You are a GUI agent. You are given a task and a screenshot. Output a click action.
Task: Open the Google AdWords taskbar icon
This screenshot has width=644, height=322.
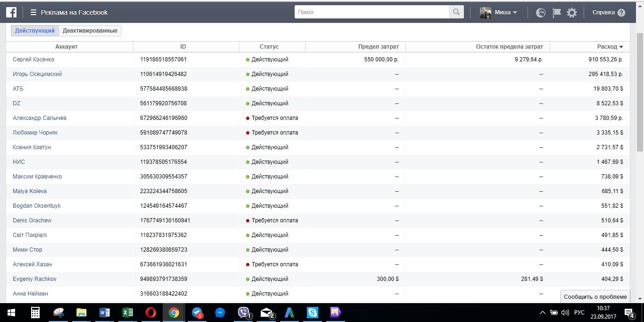(289, 313)
